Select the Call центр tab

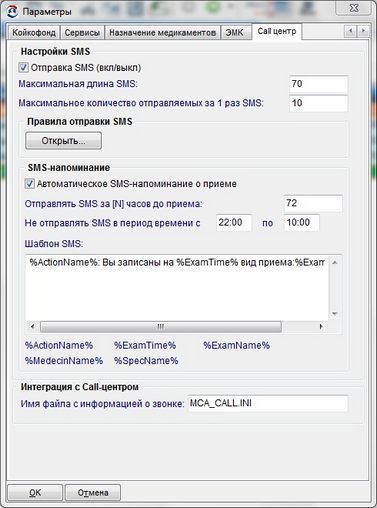277,31
